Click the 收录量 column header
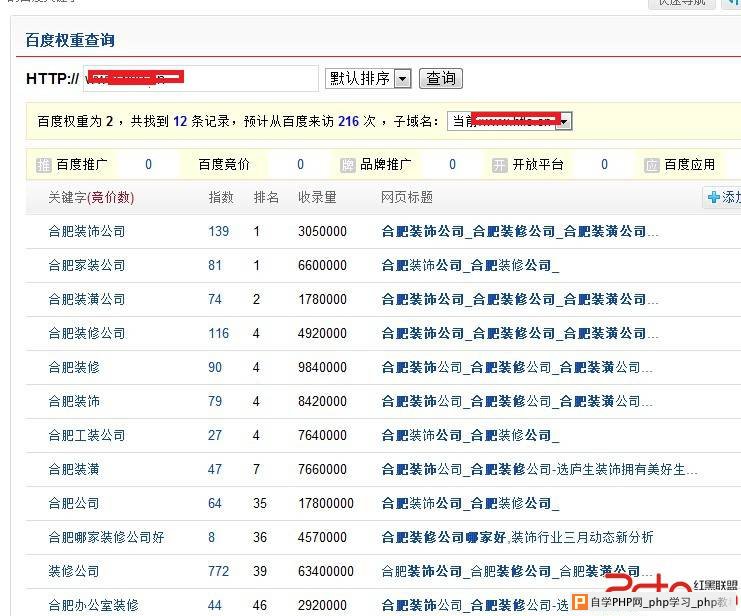The width and height of the screenshot is (741, 616). (x=317, y=197)
